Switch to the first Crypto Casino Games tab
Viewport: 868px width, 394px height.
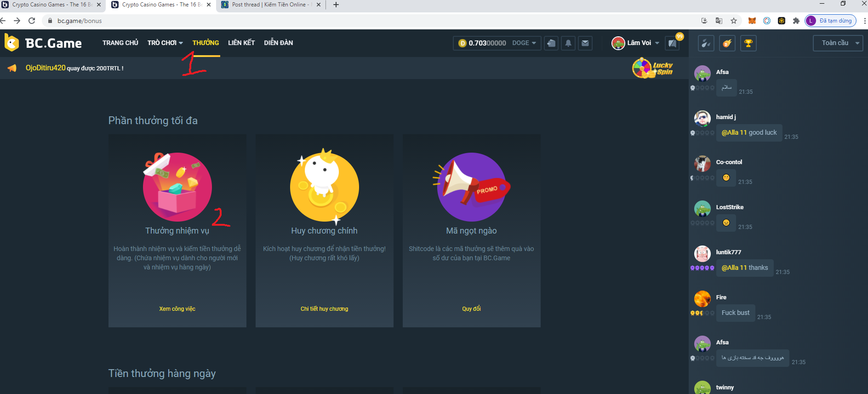pos(52,5)
